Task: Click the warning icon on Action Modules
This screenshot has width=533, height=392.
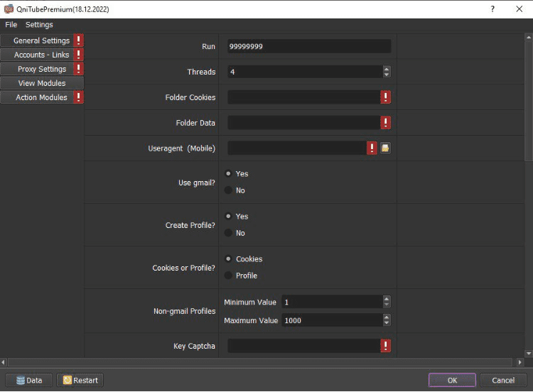Action: pyautogui.click(x=78, y=97)
